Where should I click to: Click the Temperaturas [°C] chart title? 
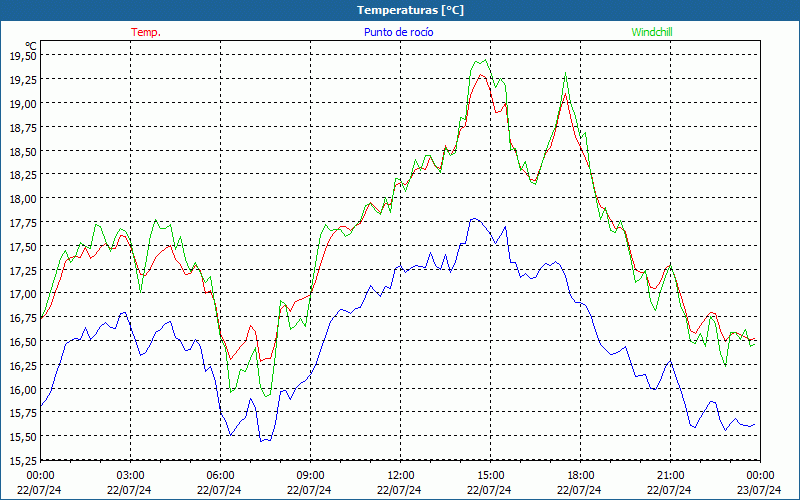(x=410, y=10)
